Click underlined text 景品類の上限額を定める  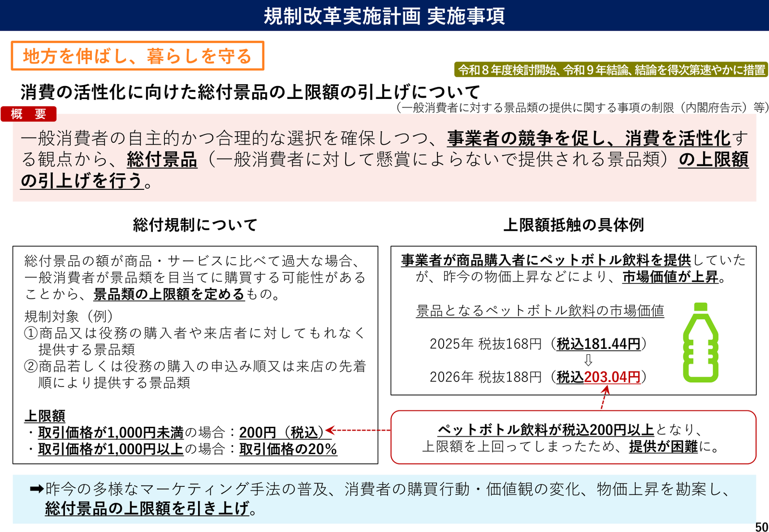169,294
